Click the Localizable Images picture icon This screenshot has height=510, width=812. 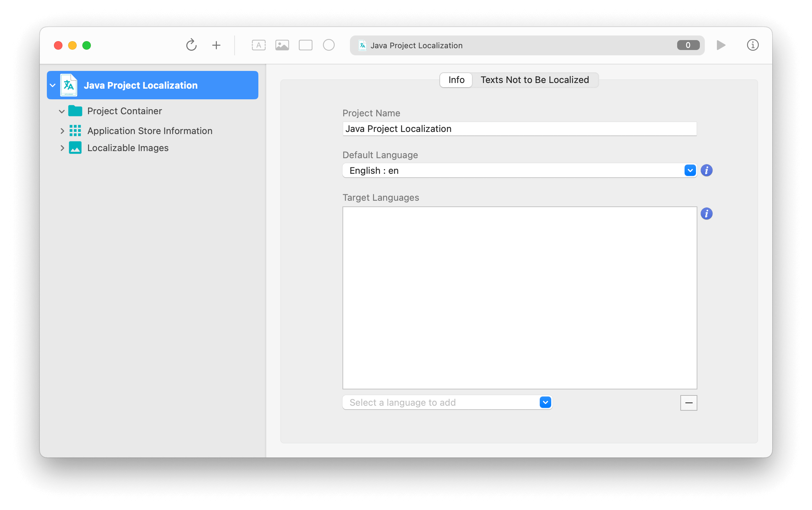pyautogui.click(x=75, y=148)
